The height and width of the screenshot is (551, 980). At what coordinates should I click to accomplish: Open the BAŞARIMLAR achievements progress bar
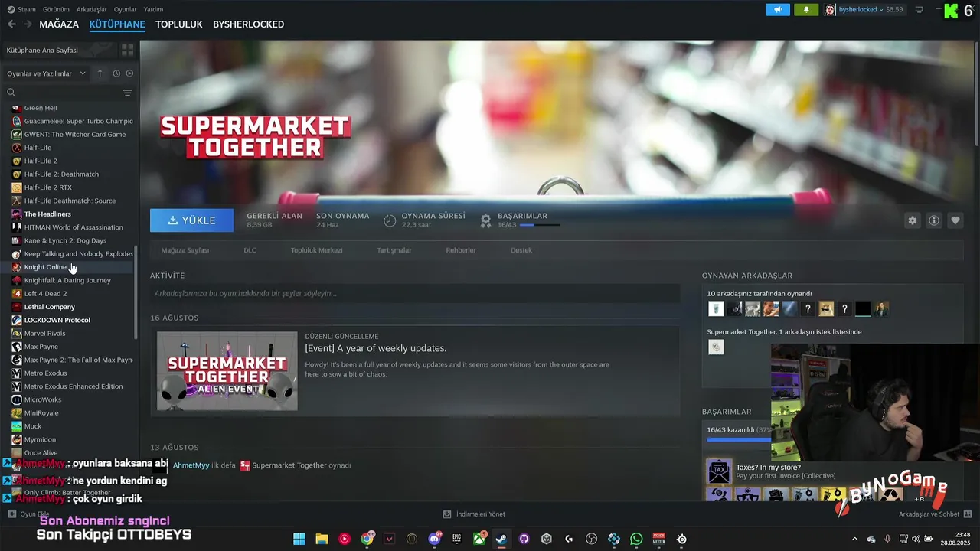pyautogui.click(x=539, y=225)
